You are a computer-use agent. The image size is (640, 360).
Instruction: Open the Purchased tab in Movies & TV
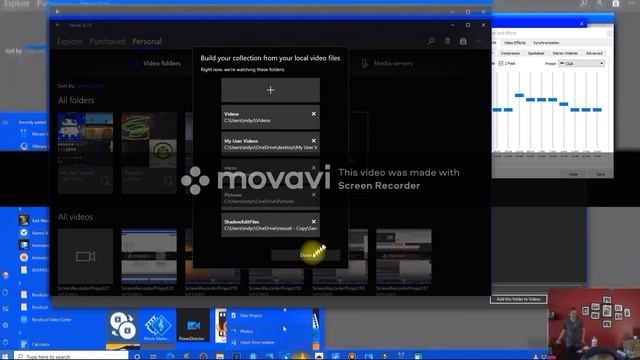point(107,41)
